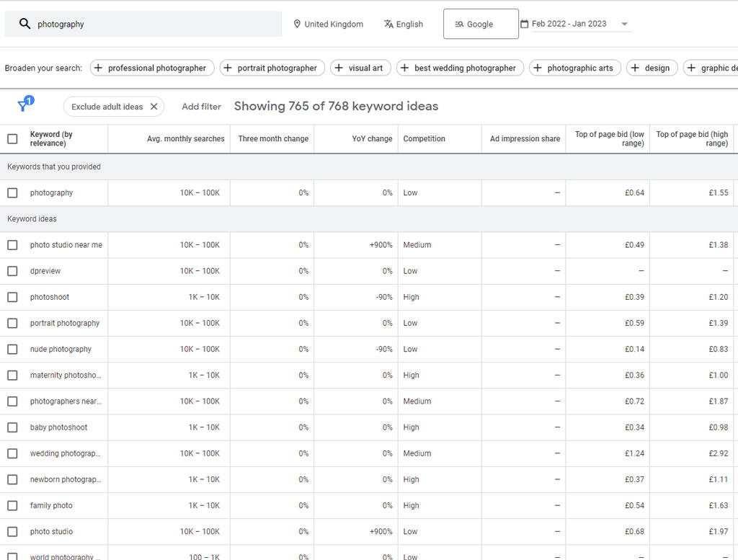Add "professional photographer" via its plus icon
Screen dimensions: 738x560
[x=98, y=68]
